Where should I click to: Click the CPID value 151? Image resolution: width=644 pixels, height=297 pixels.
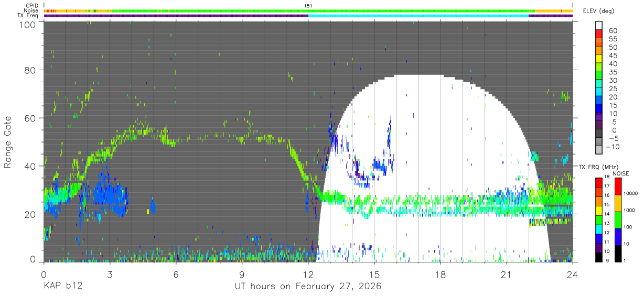[308, 6]
